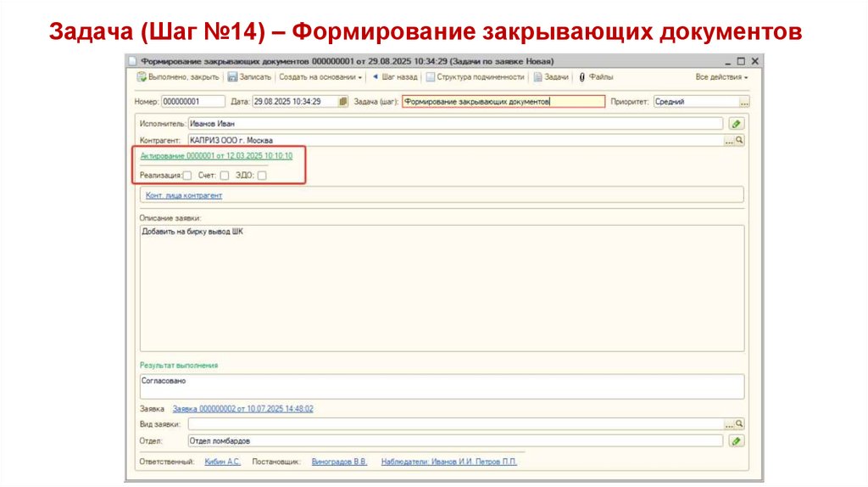This screenshot has height=487, width=868.
Task: Open the Контрагент selection ellipsis button
Action: (x=729, y=141)
